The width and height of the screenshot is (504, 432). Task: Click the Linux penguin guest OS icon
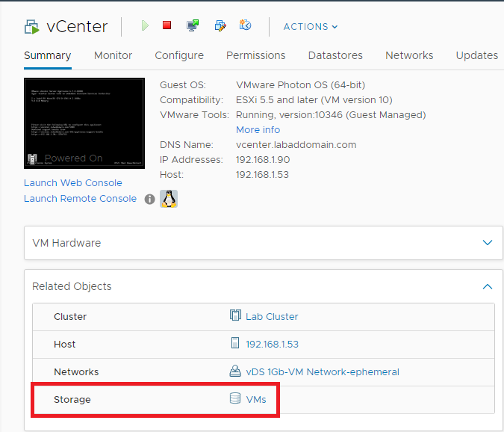coord(169,199)
